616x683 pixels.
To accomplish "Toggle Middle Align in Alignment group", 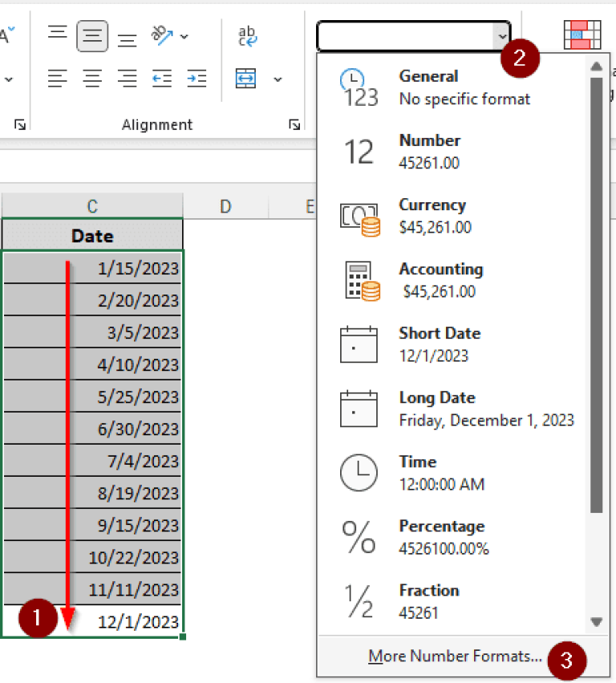I will 92,36.
